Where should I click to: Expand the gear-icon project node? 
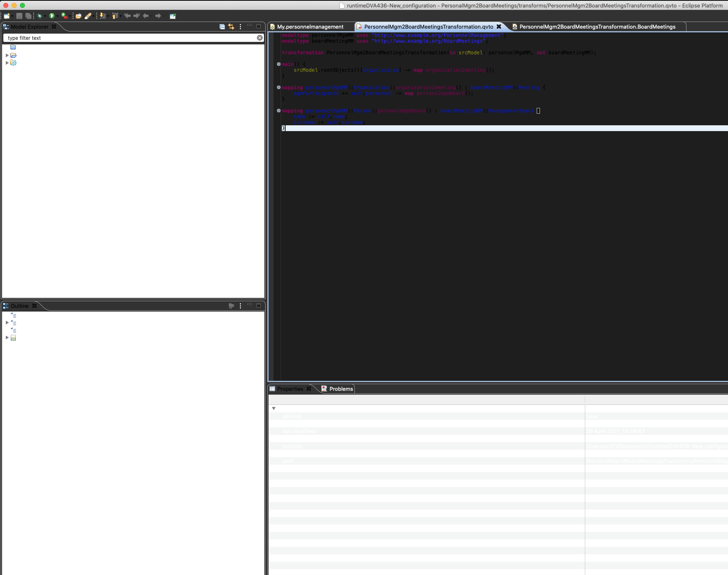pos(7,63)
